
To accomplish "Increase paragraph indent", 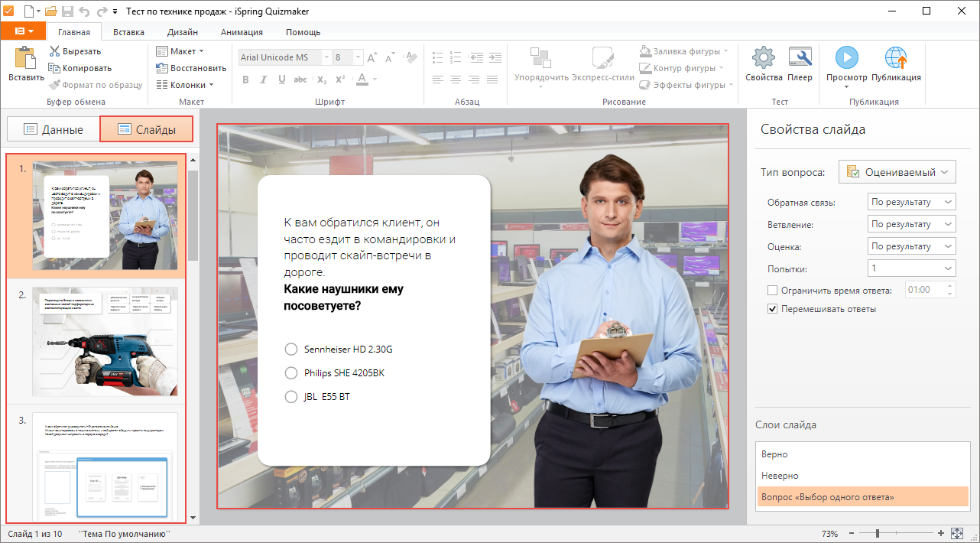I will coord(495,57).
